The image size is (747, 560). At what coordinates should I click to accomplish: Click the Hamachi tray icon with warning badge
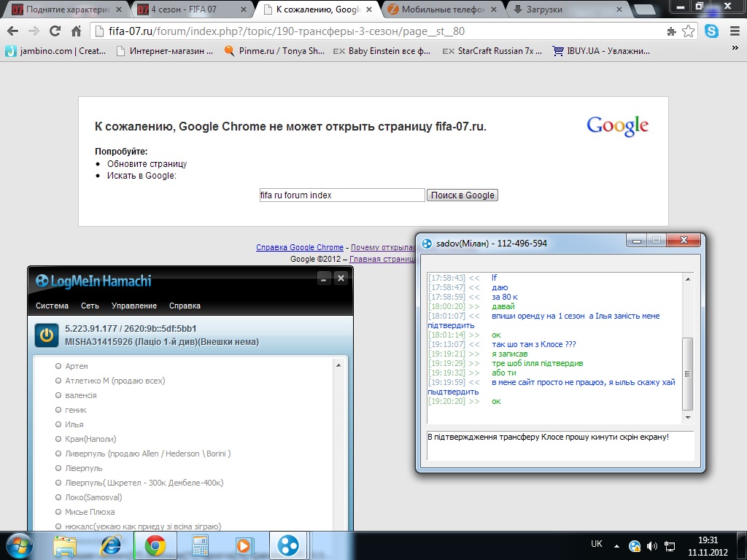click(x=635, y=546)
